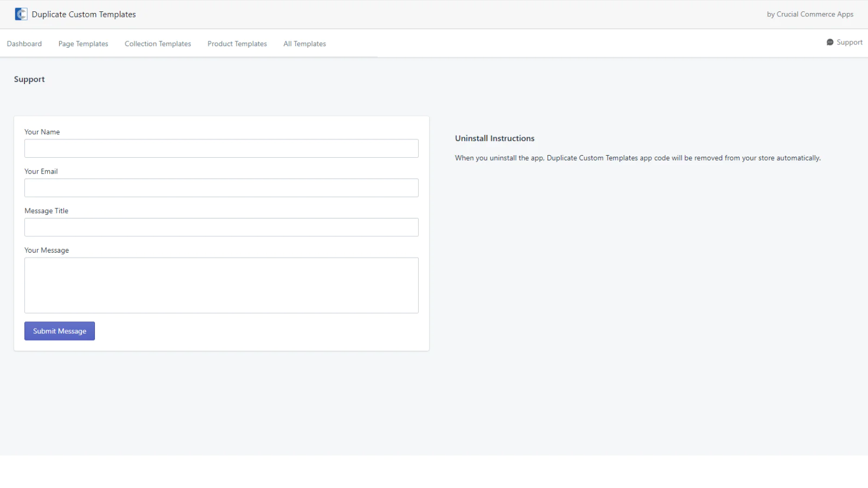Open the Dashboard tab

24,44
